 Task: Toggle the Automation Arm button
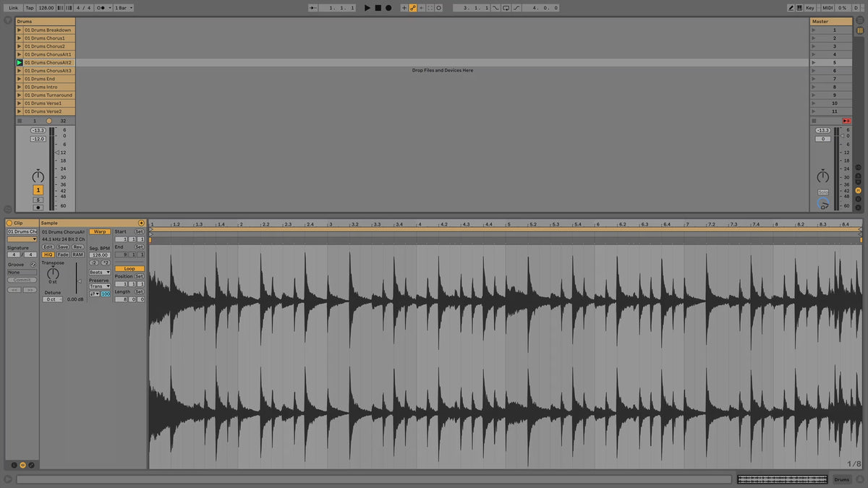tap(413, 8)
